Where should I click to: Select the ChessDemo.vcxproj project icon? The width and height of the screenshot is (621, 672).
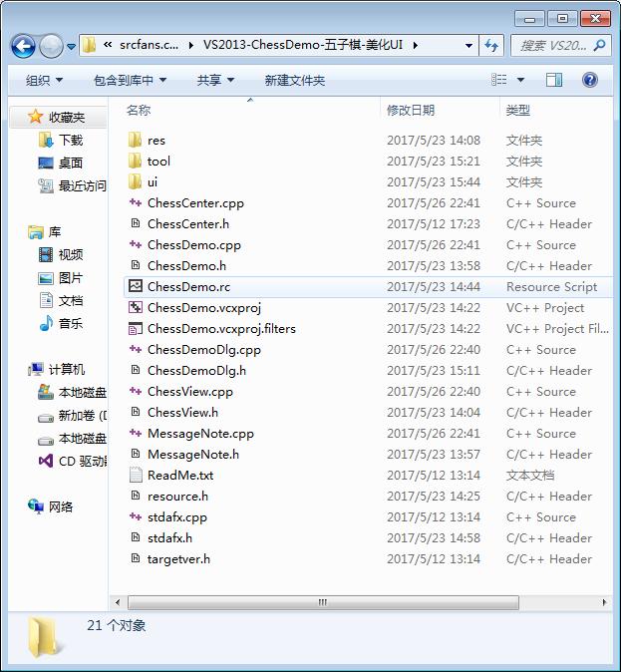[136, 307]
